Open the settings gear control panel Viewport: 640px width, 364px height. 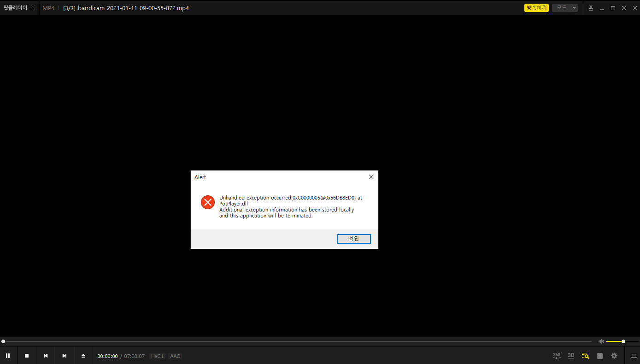(x=614, y=356)
